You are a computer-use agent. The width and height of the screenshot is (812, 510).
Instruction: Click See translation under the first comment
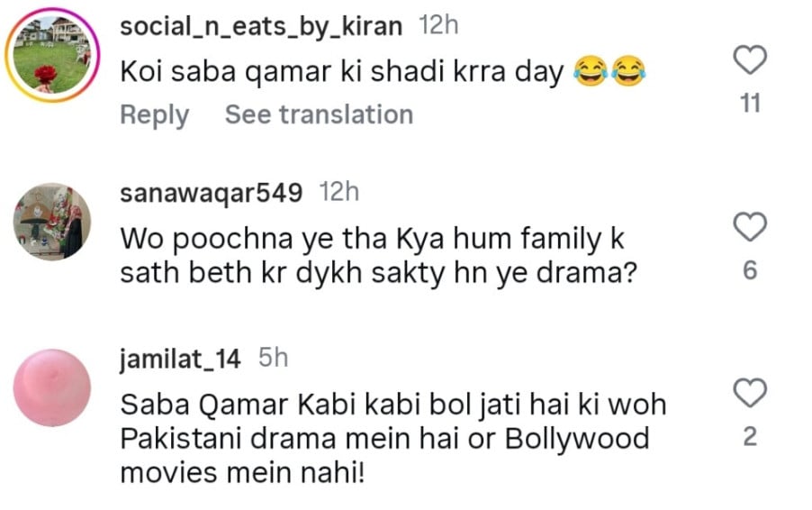pos(319,115)
